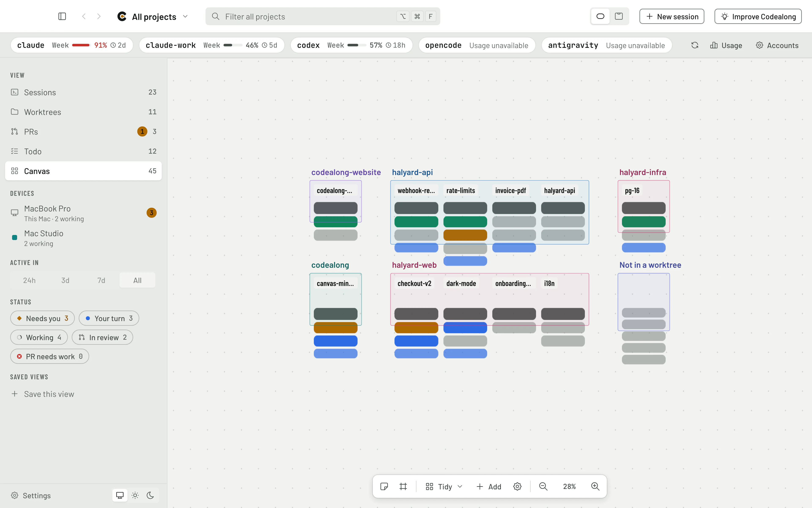Image resolution: width=812 pixels, height=508 pixels.
Task: Focus the Filter all projects search field
Action: point(323,17)
